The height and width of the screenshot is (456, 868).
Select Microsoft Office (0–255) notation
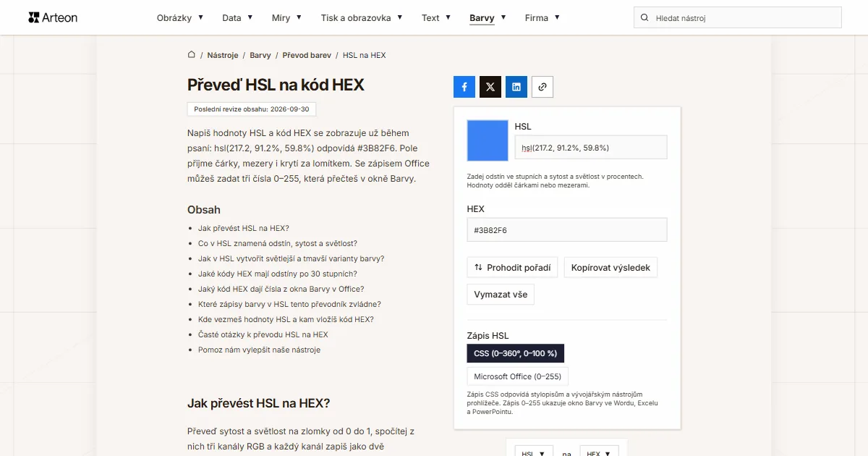518,376
